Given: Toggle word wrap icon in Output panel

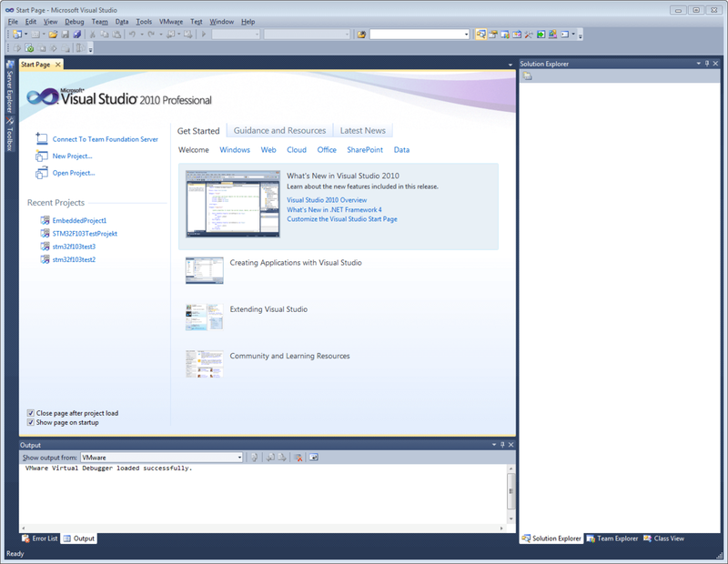Looking at the screenshot, I should 312,458.
